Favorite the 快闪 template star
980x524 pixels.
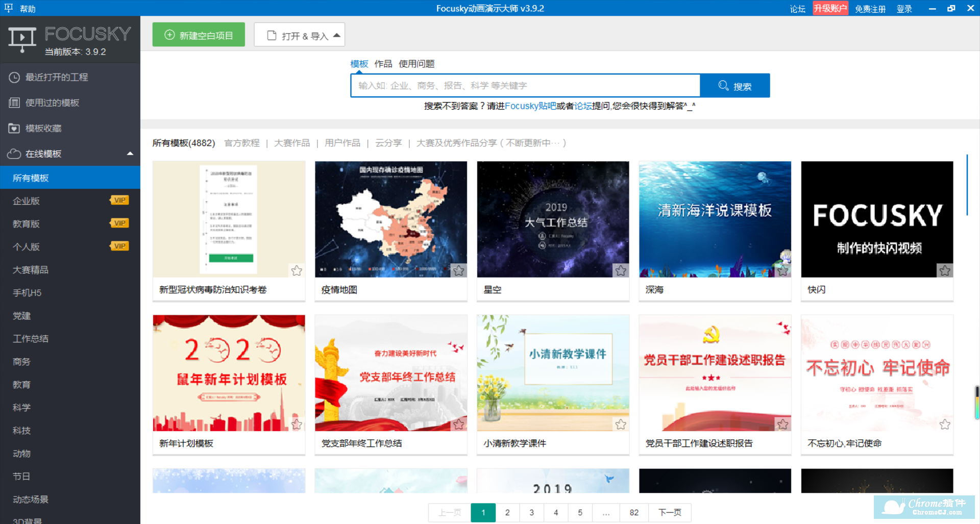(945, 270)
